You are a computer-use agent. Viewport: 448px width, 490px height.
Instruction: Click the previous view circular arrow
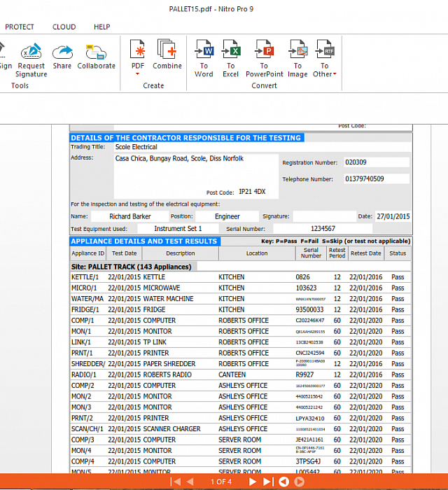click(x=283, y=482)
